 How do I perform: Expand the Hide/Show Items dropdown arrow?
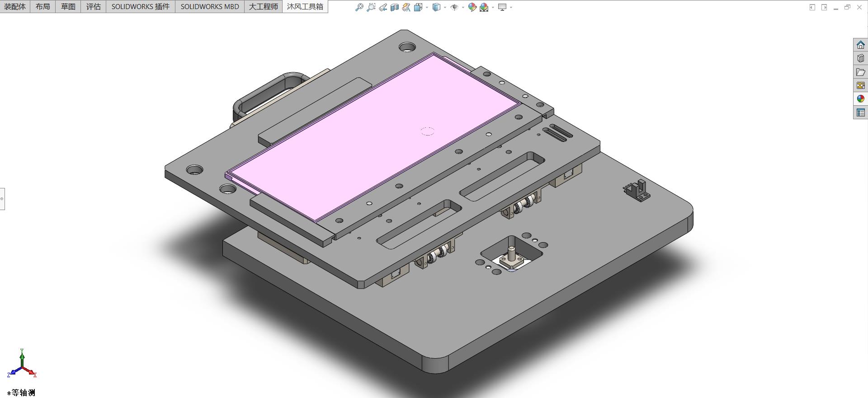(x=463, y=7)
